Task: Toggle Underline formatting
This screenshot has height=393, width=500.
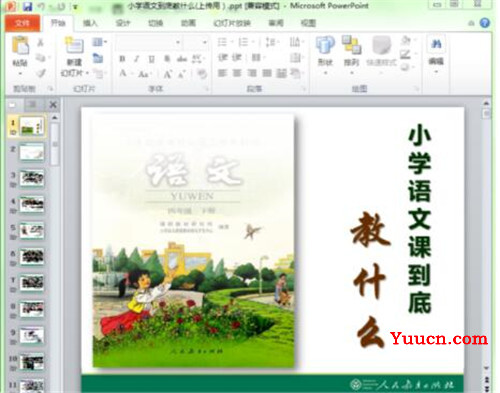Action: (x=151, y=59)
